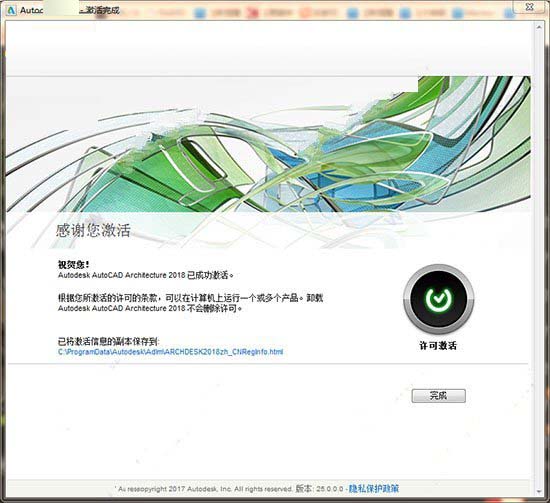Select the 感谢您激活 heading text

[93, 230]
